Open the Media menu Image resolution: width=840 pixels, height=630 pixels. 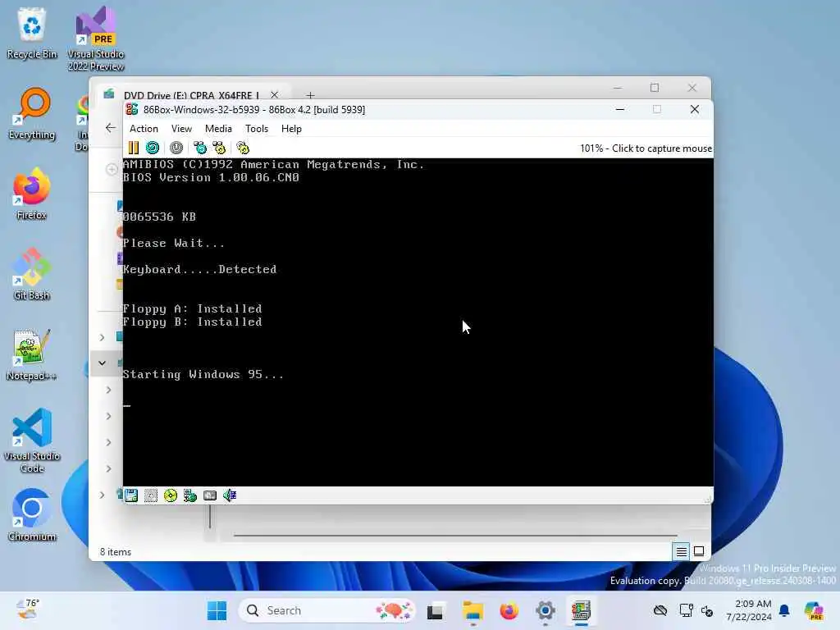pos(218,129)
